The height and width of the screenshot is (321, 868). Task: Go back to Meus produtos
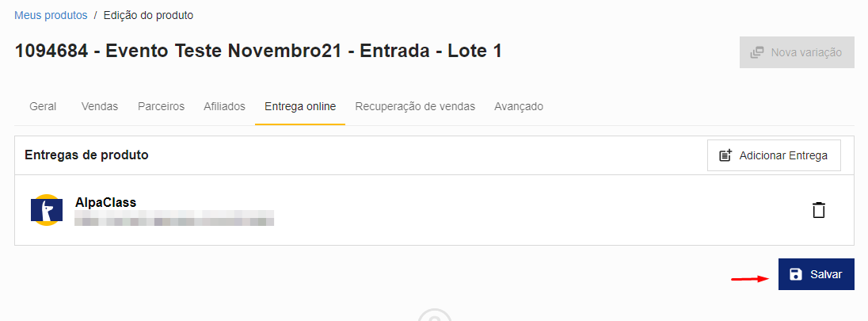tap(51, 16)
